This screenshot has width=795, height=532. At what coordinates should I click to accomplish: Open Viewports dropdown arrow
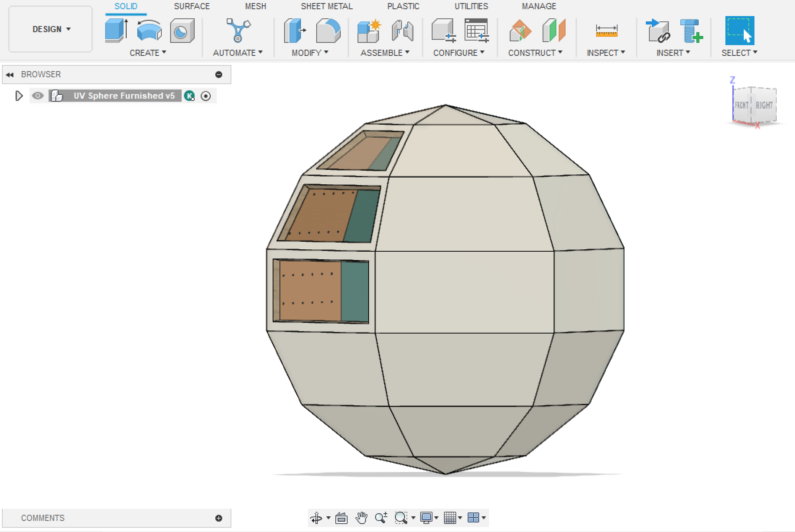(484, 518)
